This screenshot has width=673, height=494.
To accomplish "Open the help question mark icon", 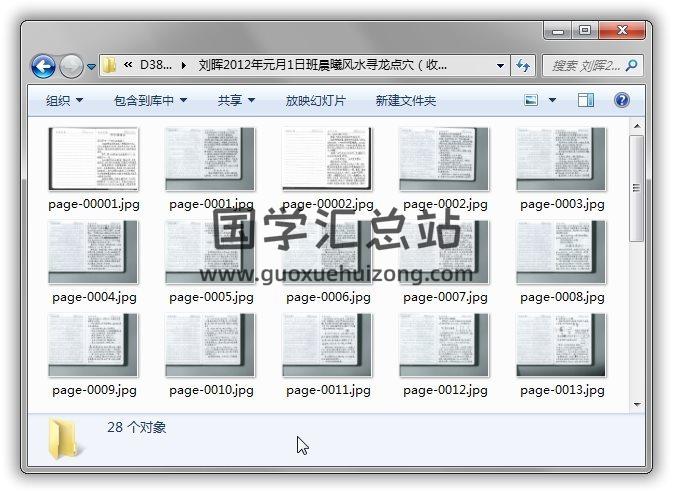I will click(x=621, y=100).
